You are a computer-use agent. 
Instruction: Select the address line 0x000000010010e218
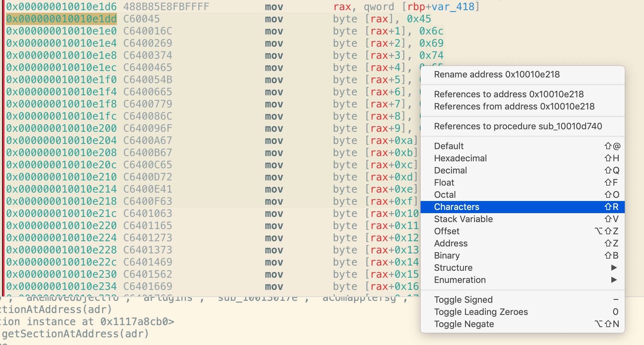tap(61, 201)
